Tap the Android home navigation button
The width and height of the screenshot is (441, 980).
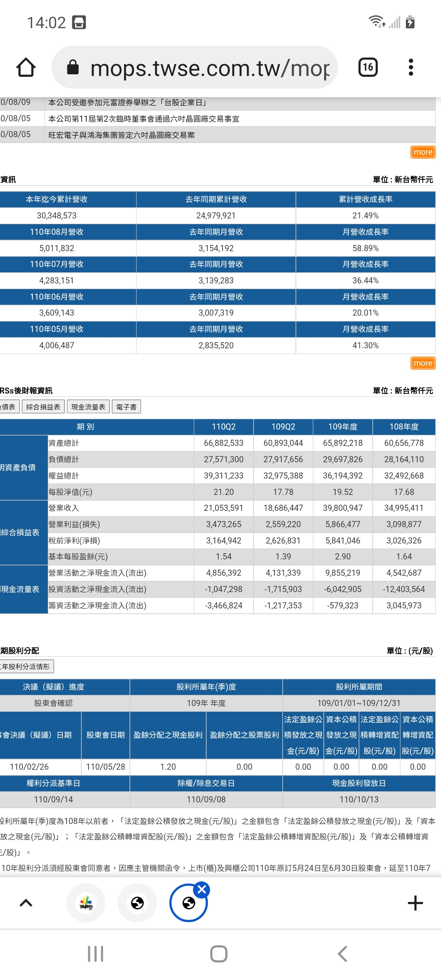click(x=219, y=954)
